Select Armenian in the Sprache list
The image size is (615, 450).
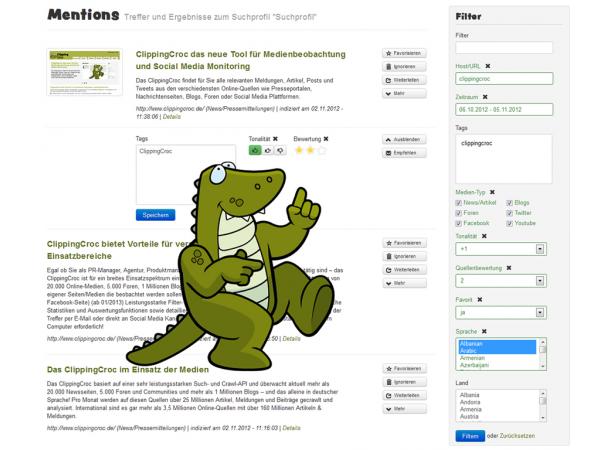pos(472,358)
